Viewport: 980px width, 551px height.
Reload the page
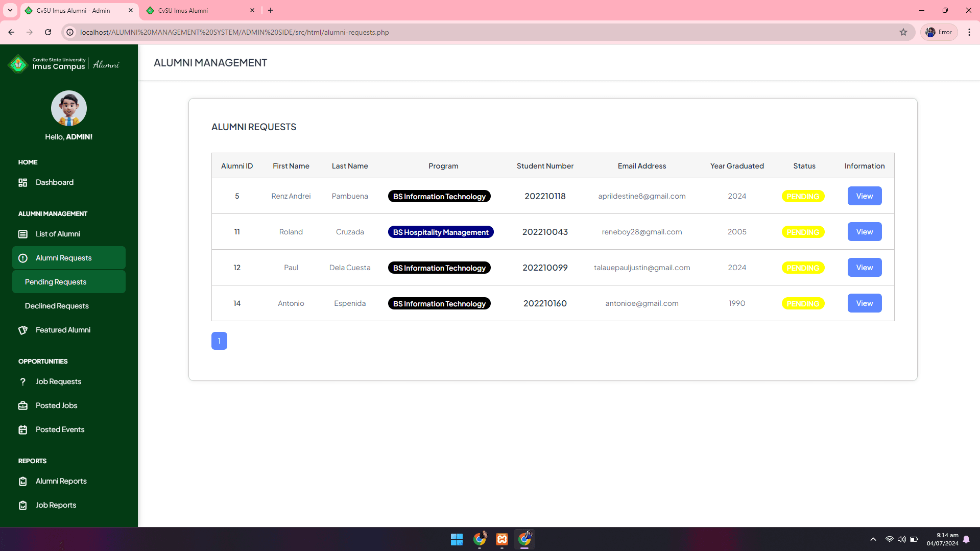48,32
